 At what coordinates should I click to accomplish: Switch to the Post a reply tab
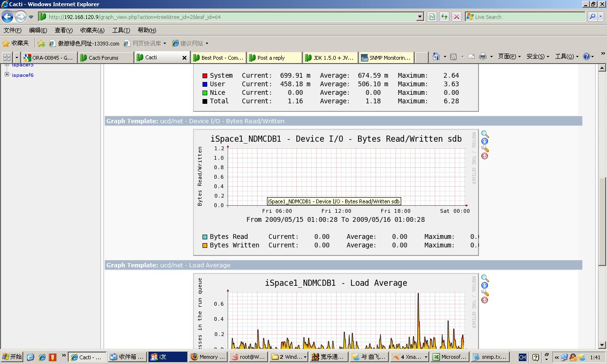(x=274, y=57)
